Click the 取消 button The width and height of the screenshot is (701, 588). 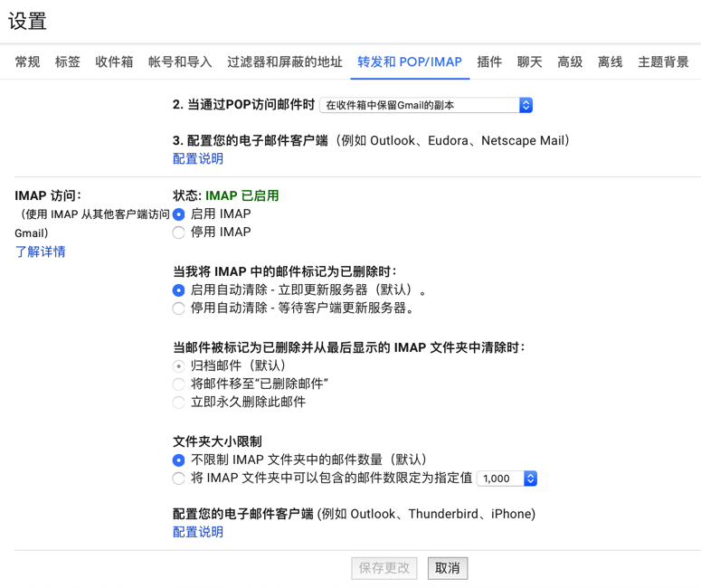coord(448,568)
